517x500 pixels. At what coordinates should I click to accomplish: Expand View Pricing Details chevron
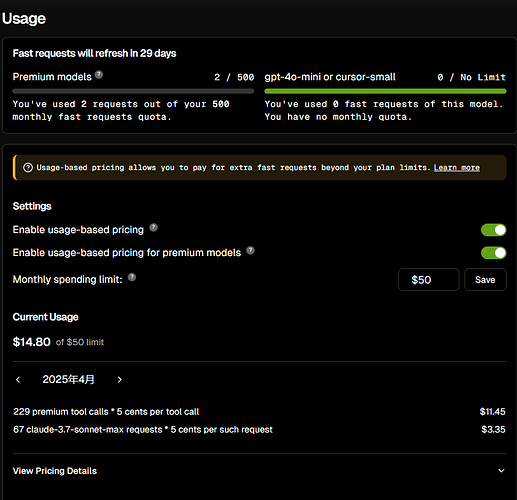(x=501, y=471)
